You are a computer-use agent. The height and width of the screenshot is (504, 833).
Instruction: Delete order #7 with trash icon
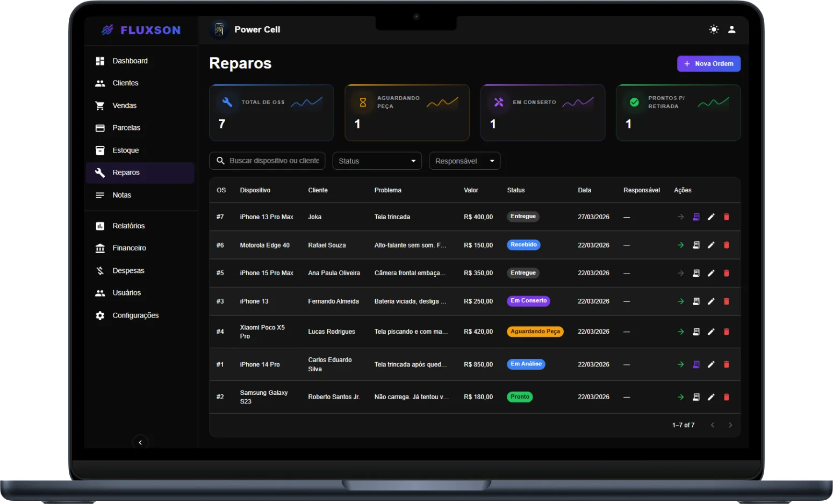(x=726, y=217)
